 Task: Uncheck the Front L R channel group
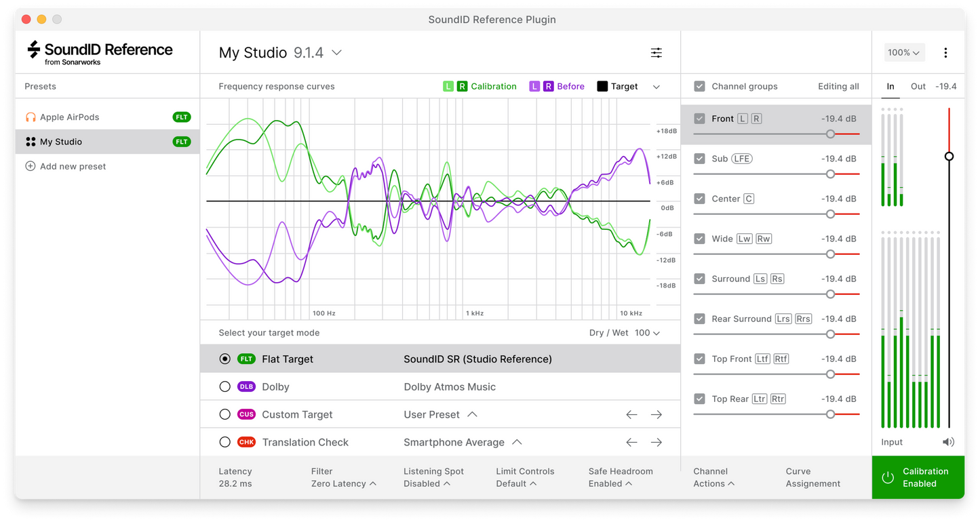coord(699,119)
